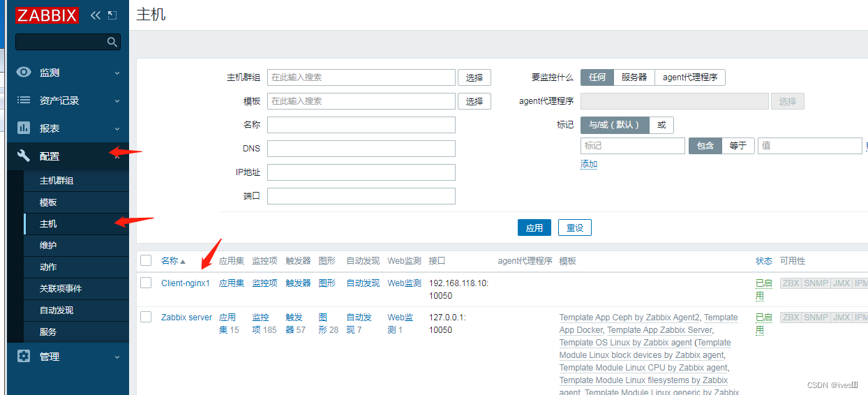Screen dimensions: 868x395
Task: Click the 重设 filter button
Action: click(x=575, y=228)
